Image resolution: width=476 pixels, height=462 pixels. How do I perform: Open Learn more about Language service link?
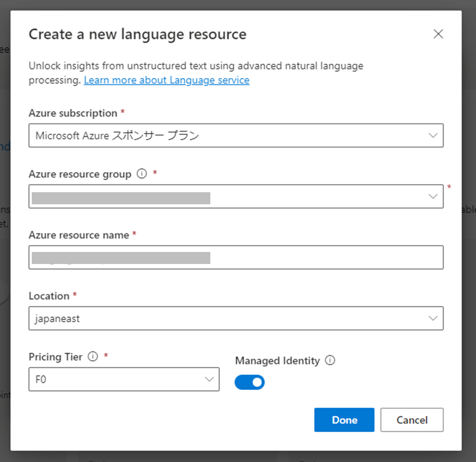[x=167, y=80]
